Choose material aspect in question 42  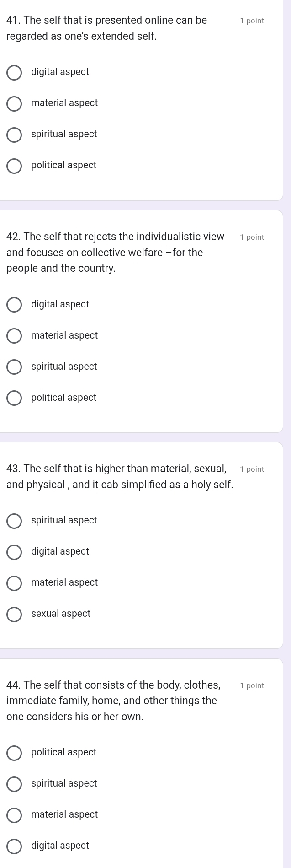[14, 336]
